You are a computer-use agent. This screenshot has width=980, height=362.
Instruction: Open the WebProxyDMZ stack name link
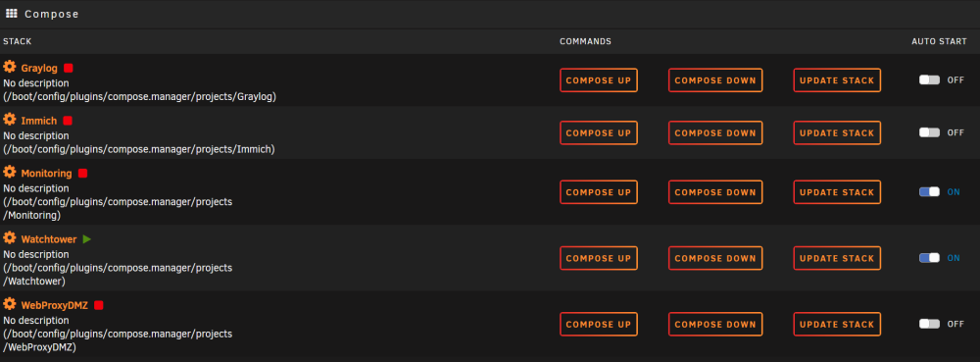pos(54,306)
